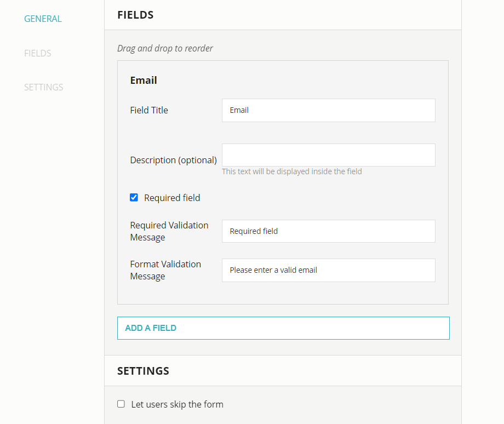Click the ADD A FIELD button
504x424 pixels.
283,328
